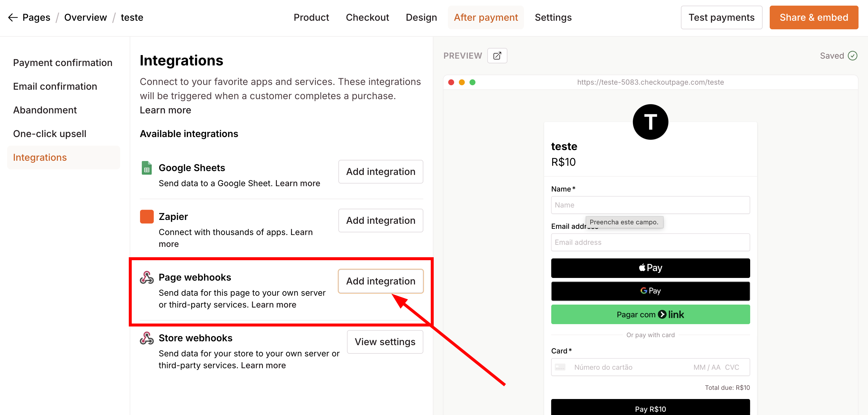This screenshot has height=415, width=868.
Task: Click the orange Zapier icon
Action: click(x=147, y=217)
